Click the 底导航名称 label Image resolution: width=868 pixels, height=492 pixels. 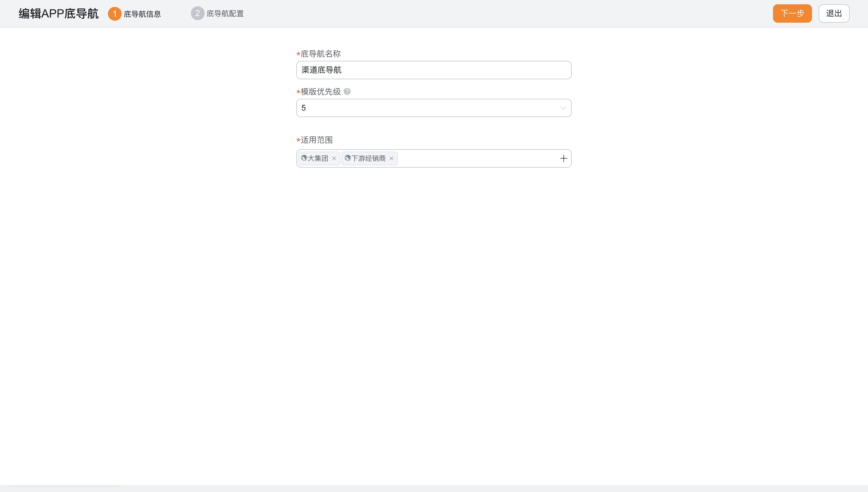(321, 54)
